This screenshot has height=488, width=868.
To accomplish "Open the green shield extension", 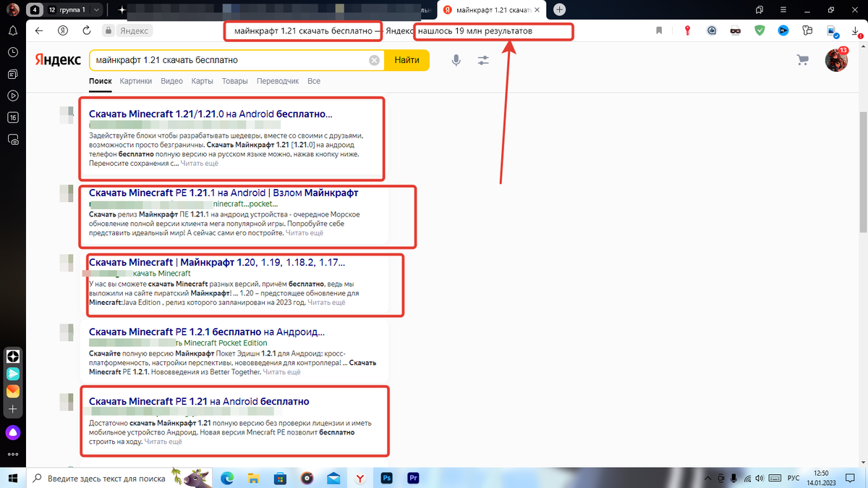I will point(759,31).
